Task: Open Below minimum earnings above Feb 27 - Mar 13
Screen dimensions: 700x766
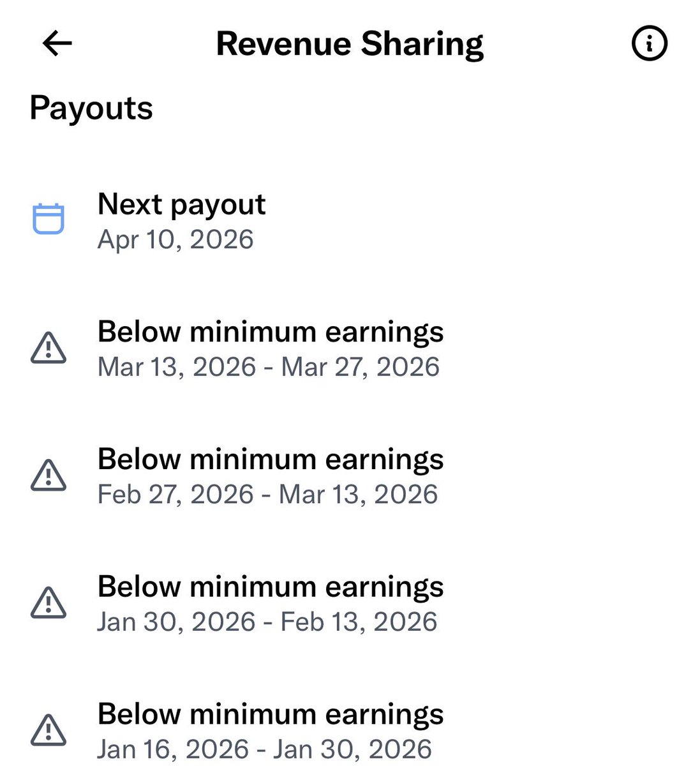Action: 271,460
